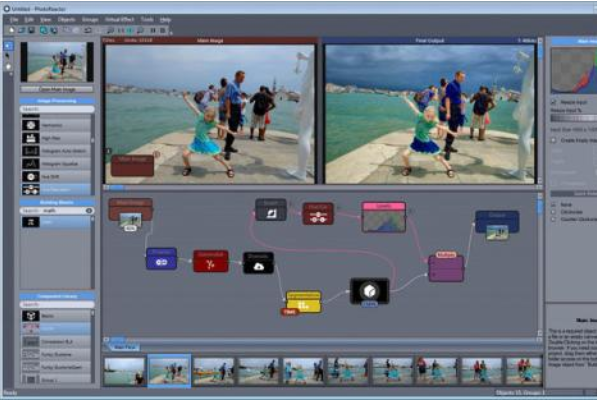Select the blue node after Main Image
597x400 pixels.
pyautogui.click(x=161, y=259)
